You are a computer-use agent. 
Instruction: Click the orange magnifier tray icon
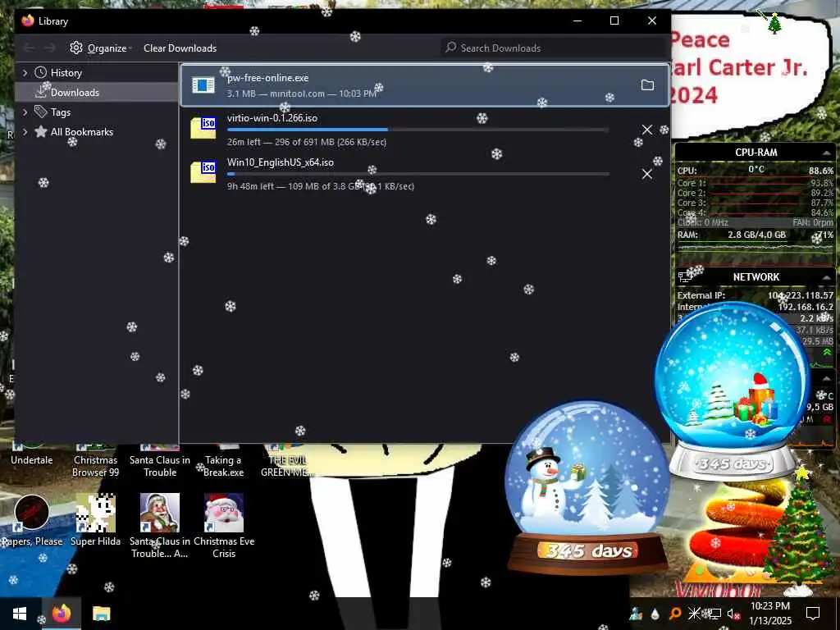(674, 614)
